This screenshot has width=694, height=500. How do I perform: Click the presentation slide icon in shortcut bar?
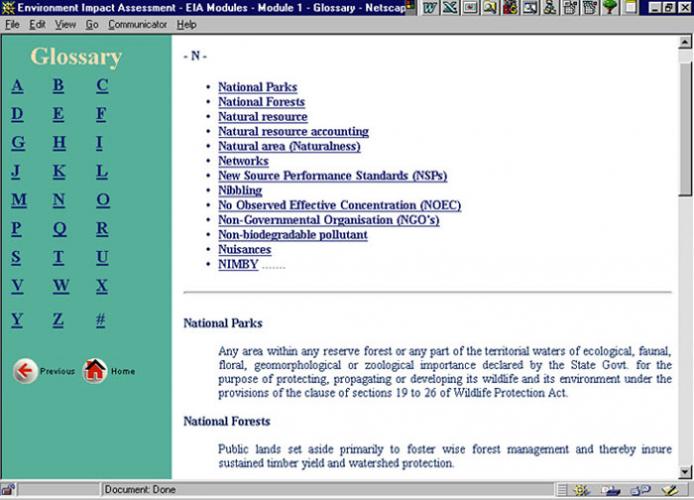click(470, 7)
